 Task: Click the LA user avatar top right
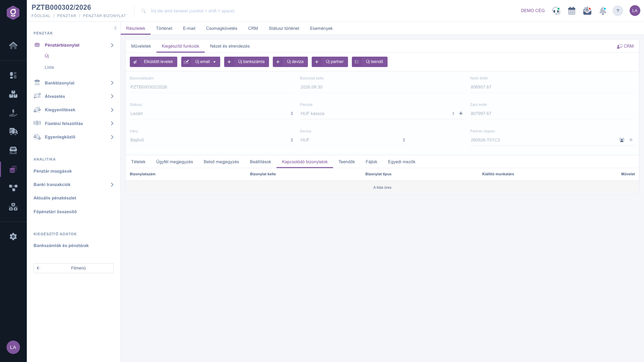pyautogui.click(x=635, y=11)
